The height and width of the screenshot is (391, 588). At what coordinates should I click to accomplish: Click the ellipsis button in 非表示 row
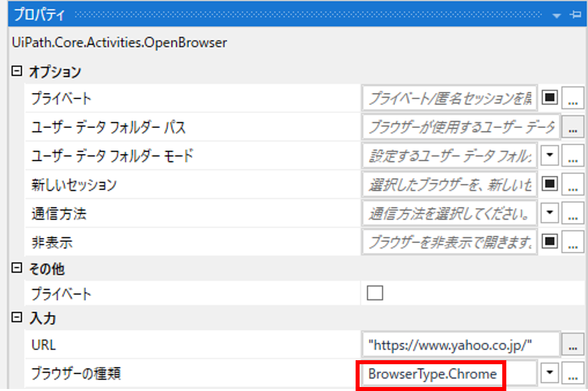click(x=573, y=242)
